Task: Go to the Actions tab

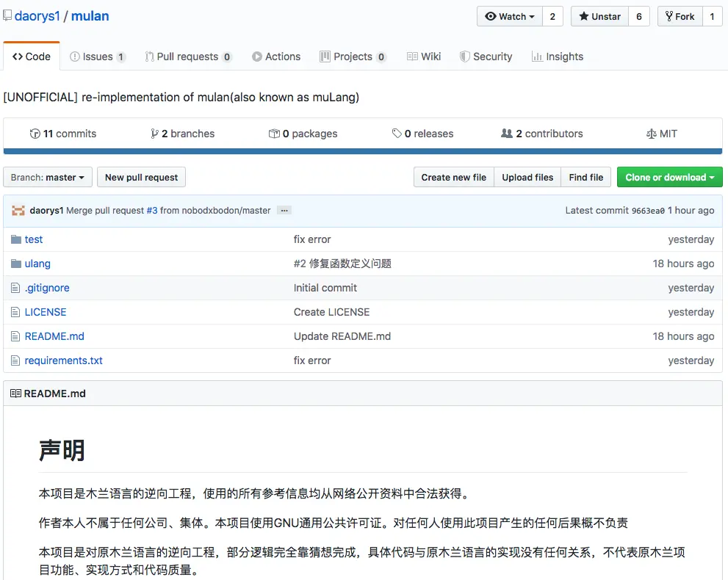Action: point(276,57)
